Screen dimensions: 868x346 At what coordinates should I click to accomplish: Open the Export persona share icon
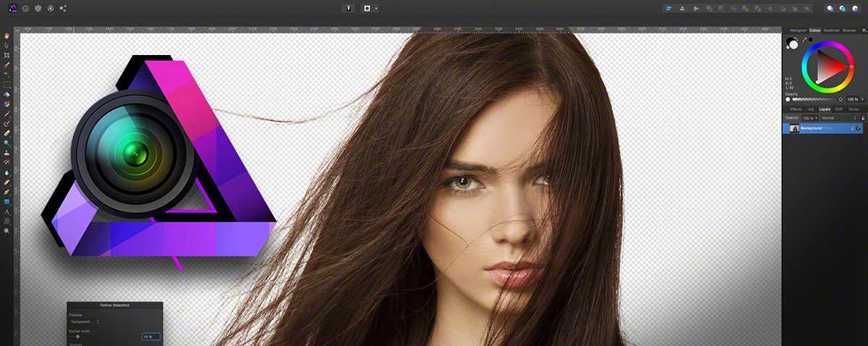63,8
